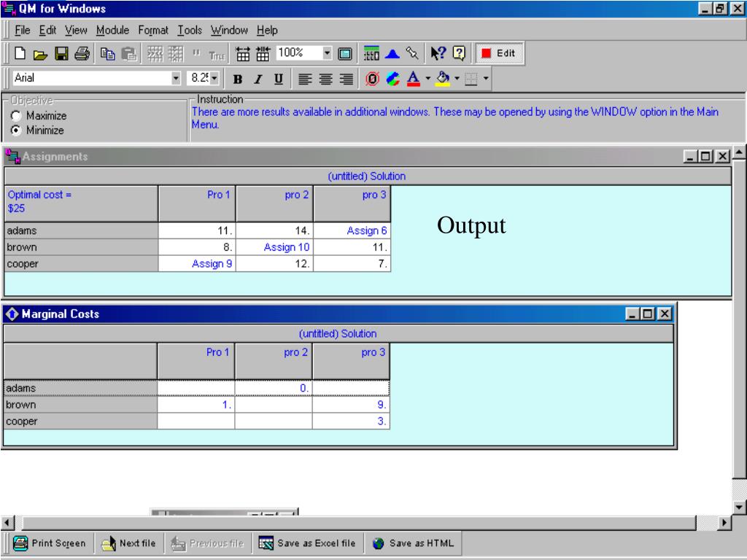Center align the text

(x=326, y=79)
